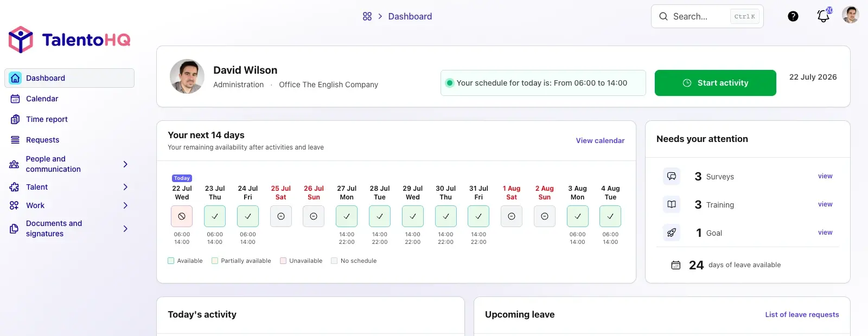868x336 pixels.
Task: Expand People and communication submenu chevron
Action: coord(125,164)
